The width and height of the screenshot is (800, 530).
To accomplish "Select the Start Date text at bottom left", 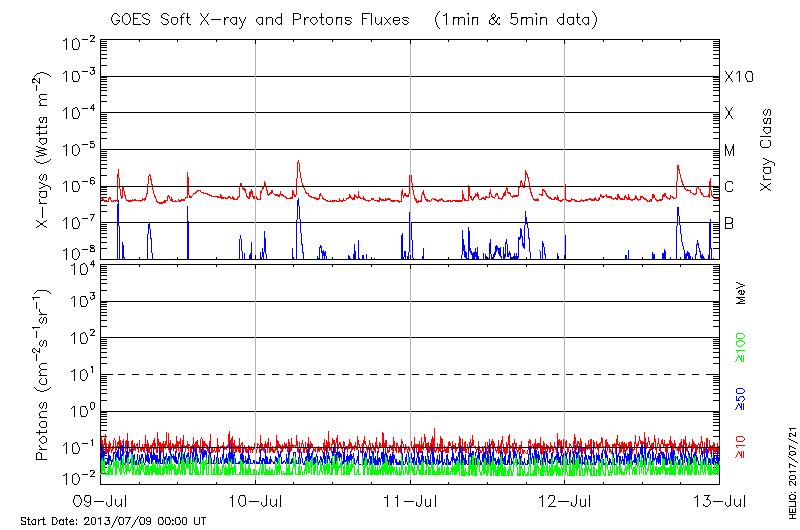I will click(x=113, y=522).
